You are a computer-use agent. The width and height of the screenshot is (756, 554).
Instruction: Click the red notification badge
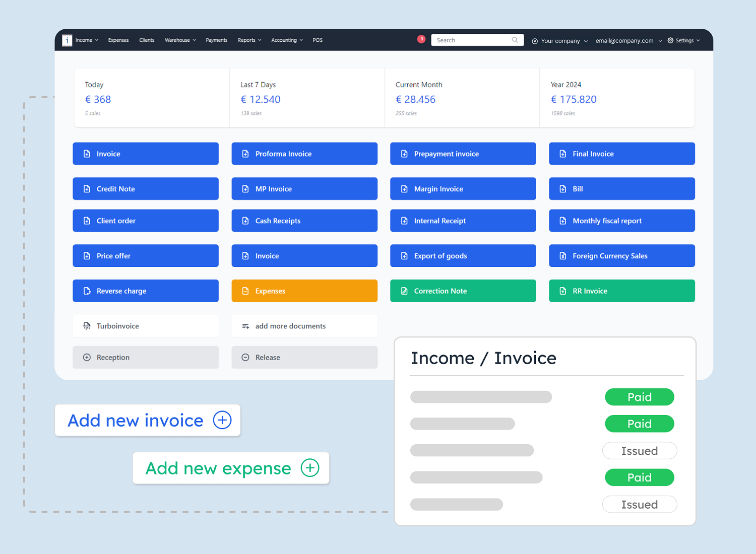click(x=421, y=38)
